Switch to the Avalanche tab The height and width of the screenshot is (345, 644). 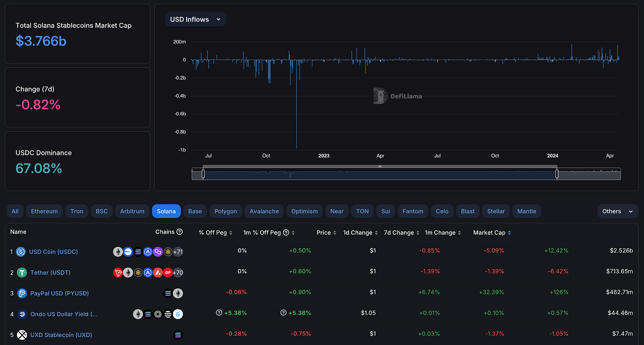coord(264,211)
